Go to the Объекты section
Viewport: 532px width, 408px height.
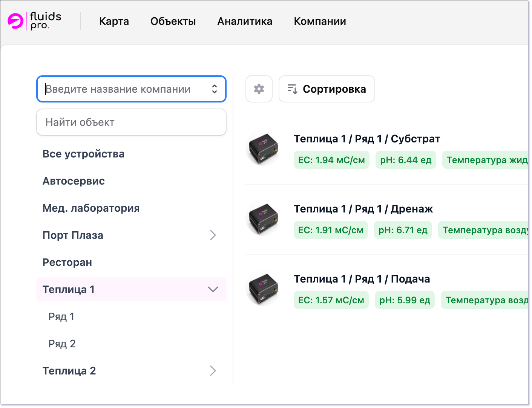click(173, 21)
